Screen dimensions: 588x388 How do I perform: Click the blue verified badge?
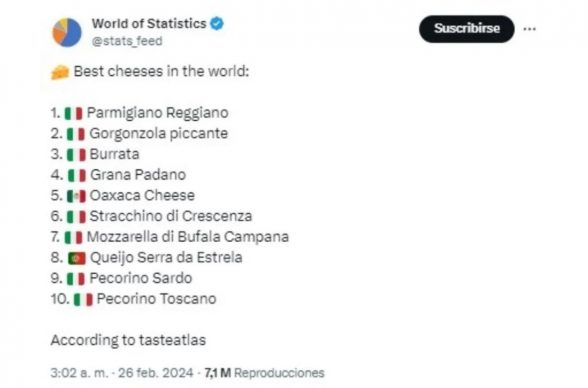(x=217, y=24)
